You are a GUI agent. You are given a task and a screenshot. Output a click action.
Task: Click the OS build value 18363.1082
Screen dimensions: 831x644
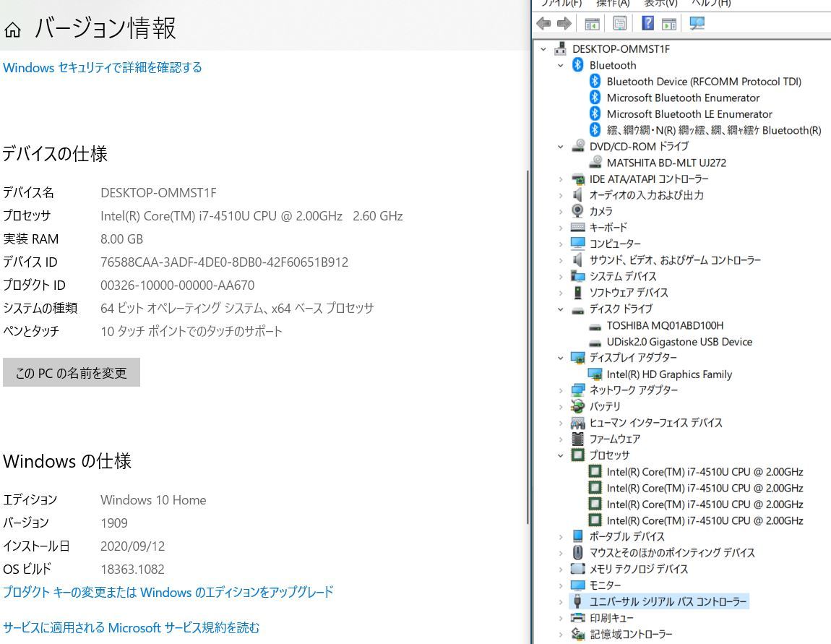tap(132, 570)
